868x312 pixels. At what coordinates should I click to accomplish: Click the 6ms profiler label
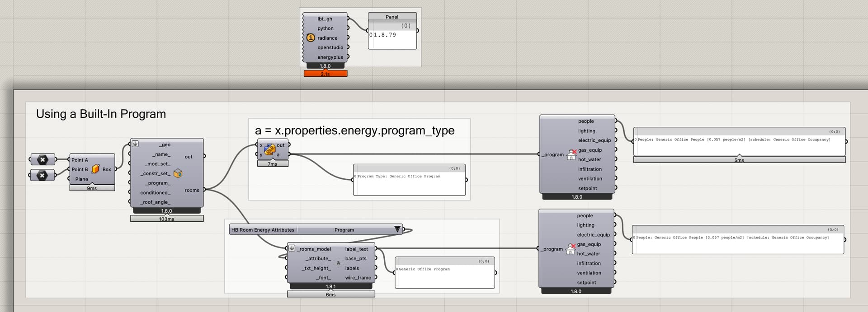pos(331,294)
